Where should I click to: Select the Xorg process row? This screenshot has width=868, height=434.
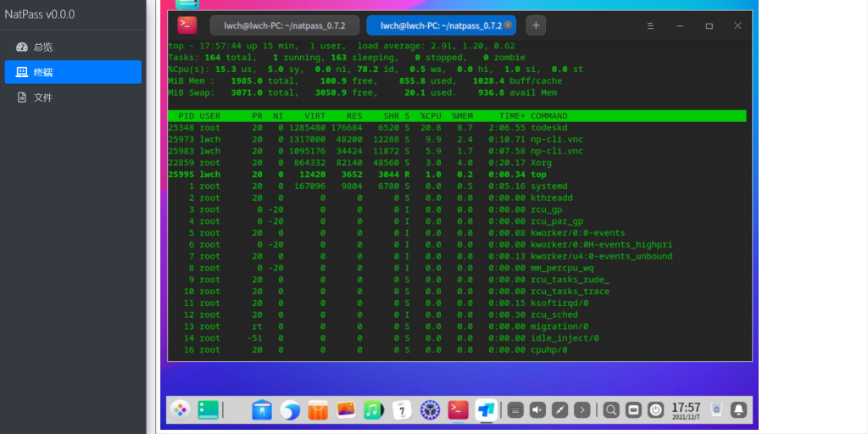[457, 163]
